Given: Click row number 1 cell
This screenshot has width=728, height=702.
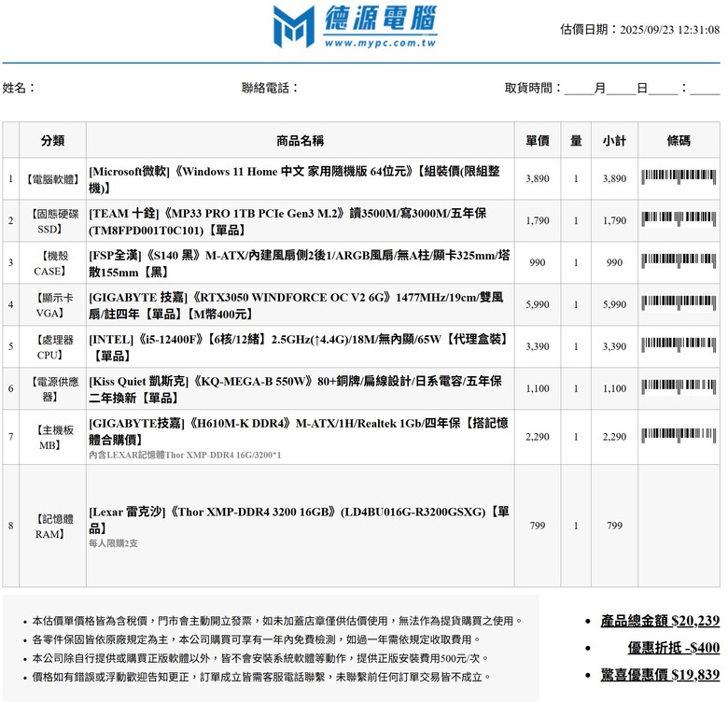Looking at the screenshot, I should [x=10, y=178].
